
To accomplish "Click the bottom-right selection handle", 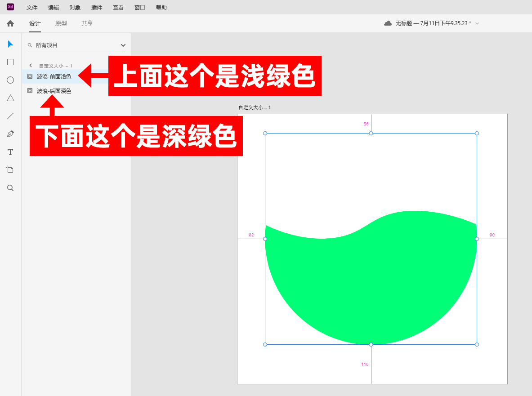I will click(x=477, y=344).
